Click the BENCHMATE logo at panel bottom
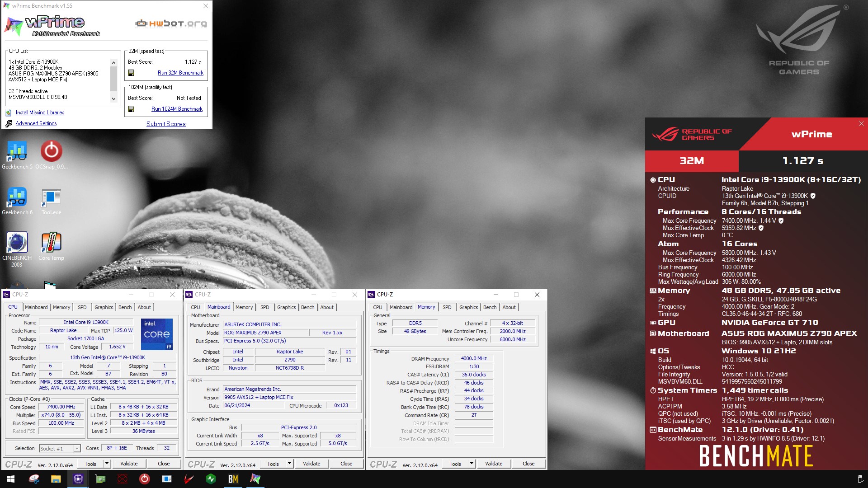 point(756,455)
